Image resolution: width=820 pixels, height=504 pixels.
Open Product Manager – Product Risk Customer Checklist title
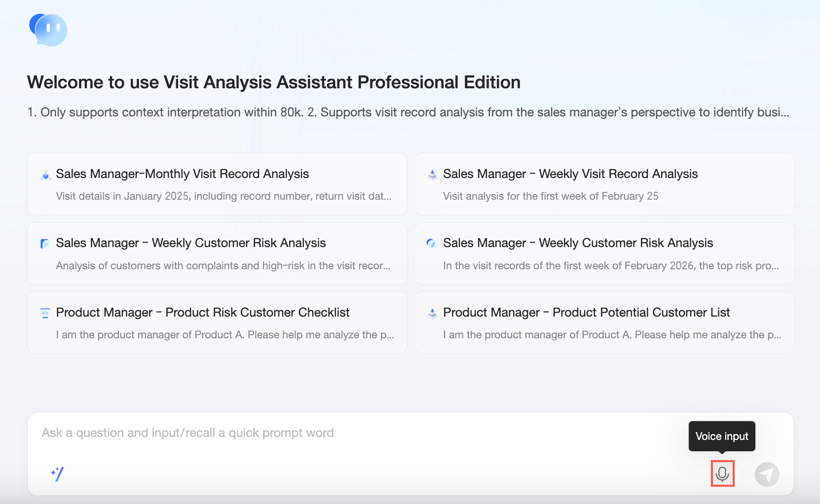coord(202,313)
